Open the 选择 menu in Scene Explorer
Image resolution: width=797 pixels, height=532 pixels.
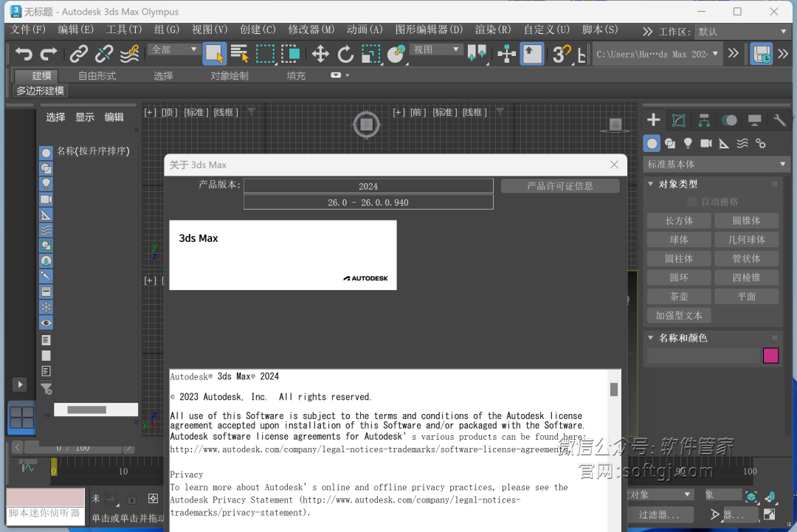pyautogui.click(x=55, y=117)
